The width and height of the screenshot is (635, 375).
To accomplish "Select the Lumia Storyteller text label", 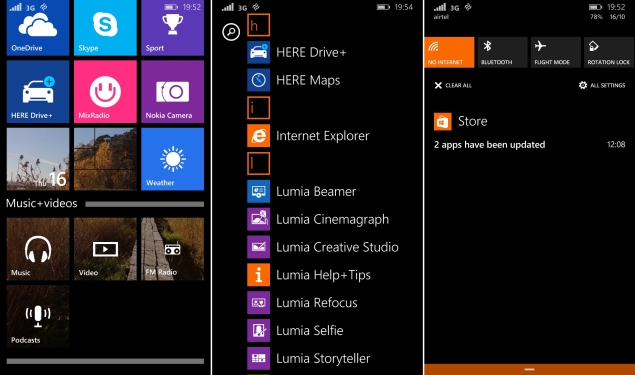I will click(x=323, y=358).
